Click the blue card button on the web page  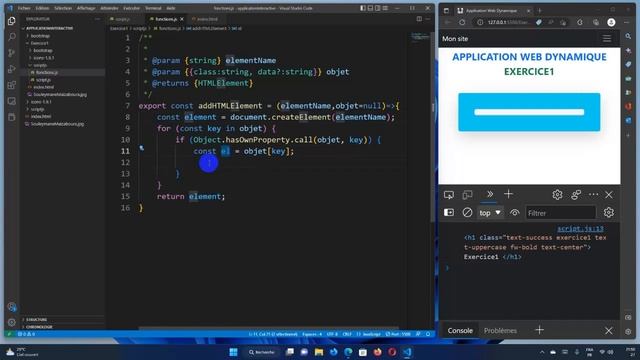click(x=529, y=112)
